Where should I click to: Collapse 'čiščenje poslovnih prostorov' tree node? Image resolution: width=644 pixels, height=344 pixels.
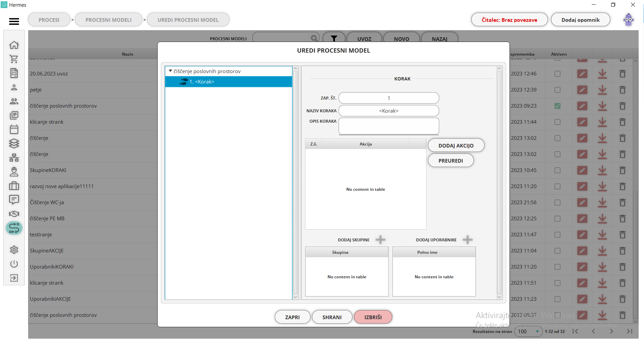170,71
